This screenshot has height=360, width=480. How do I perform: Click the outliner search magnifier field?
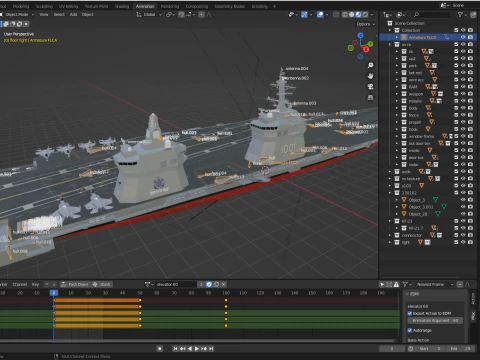point(431,14)
